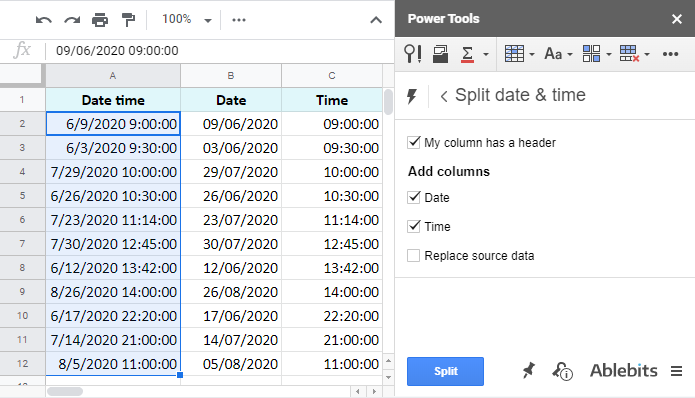Open the lightning bolt quick actions icon
Image resolution: width=695 pixels, height=398 pixels.
[x=412, y=95]
